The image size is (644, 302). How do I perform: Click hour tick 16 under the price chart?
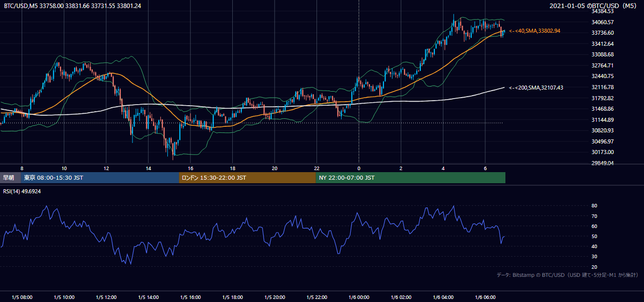pyautogui.click(x=190, y=168)
